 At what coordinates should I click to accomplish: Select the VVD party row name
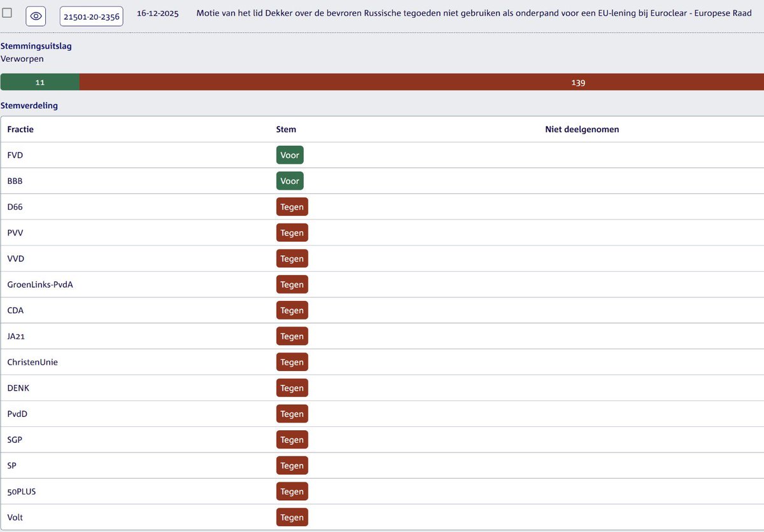click(16, 259)
